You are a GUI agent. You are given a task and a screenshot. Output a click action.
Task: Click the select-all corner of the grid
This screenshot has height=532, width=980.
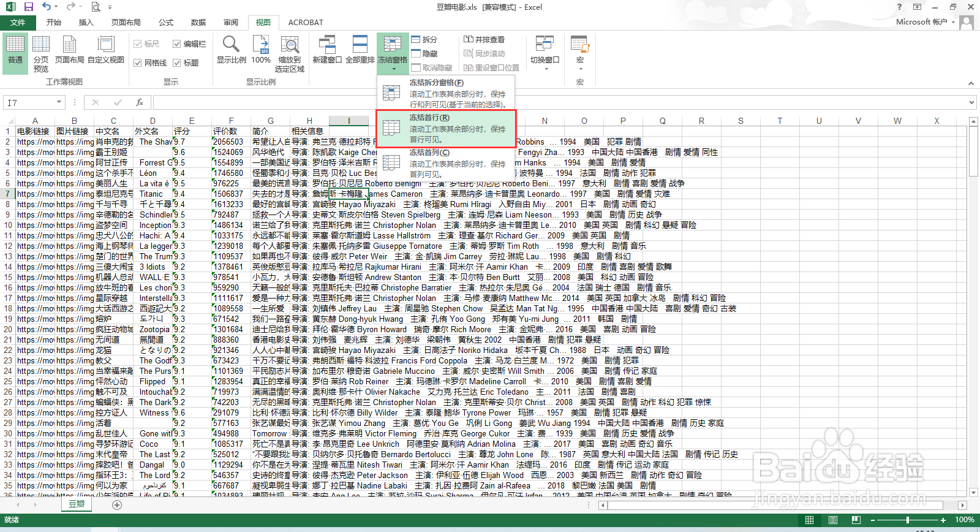[7, 121]
